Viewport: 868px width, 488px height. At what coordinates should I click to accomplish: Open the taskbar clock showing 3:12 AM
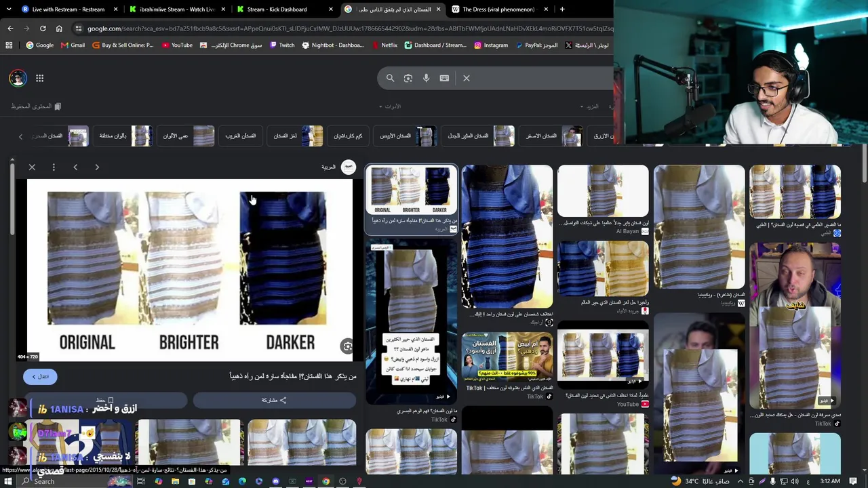coord(830,481)
